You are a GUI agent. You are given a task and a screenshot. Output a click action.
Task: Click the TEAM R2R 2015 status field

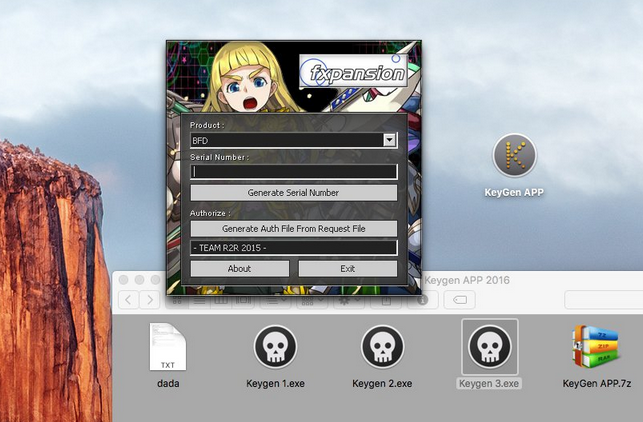pos(294,248)
